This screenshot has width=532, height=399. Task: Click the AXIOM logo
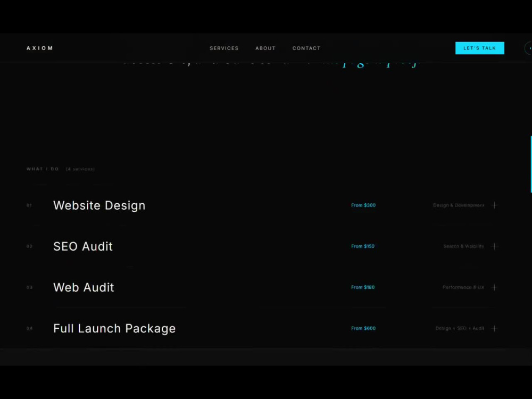coord(40,48)
